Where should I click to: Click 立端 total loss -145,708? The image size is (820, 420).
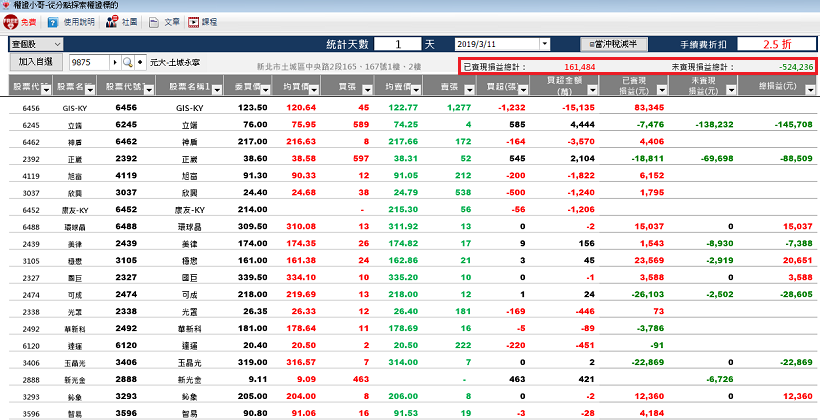792,124
